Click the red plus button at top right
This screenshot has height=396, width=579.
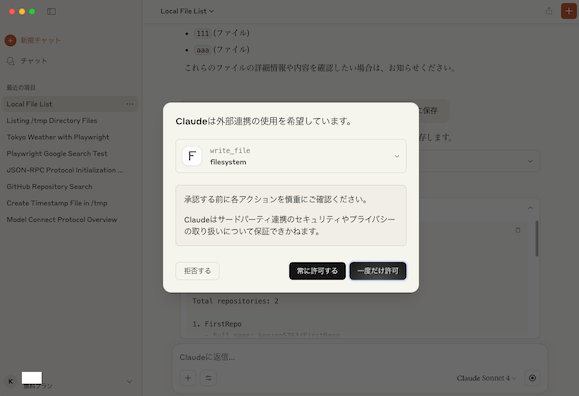[x=569, y=11]
